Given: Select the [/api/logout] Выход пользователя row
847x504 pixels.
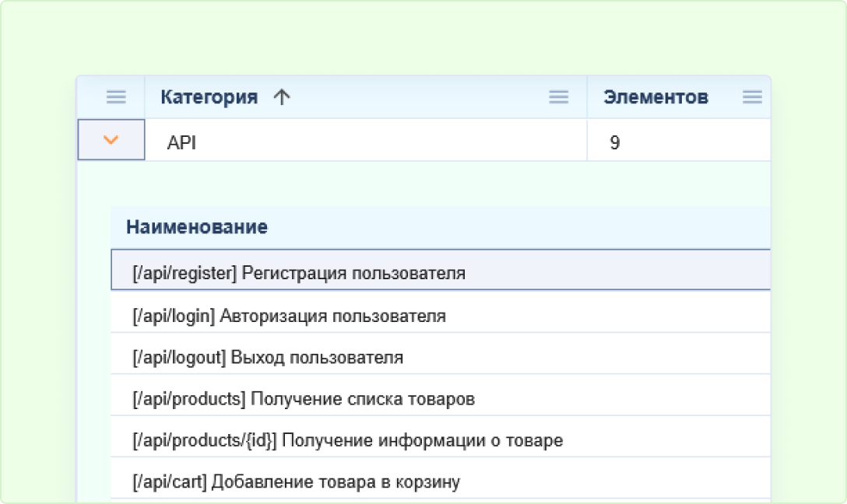Looking at the screenshot, I should [x=268, y=358].
